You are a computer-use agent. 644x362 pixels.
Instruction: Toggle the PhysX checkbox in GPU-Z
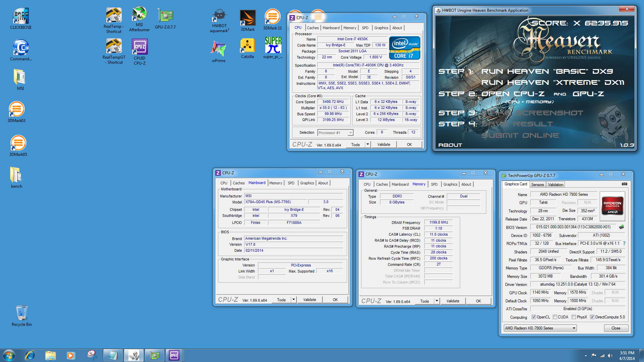[x=574, y=317]
